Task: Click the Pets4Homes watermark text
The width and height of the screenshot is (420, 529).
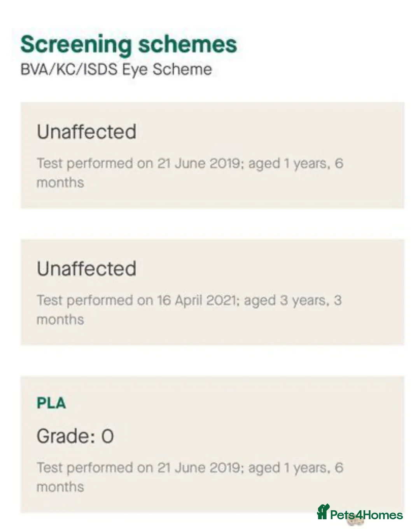Action: 366,515
